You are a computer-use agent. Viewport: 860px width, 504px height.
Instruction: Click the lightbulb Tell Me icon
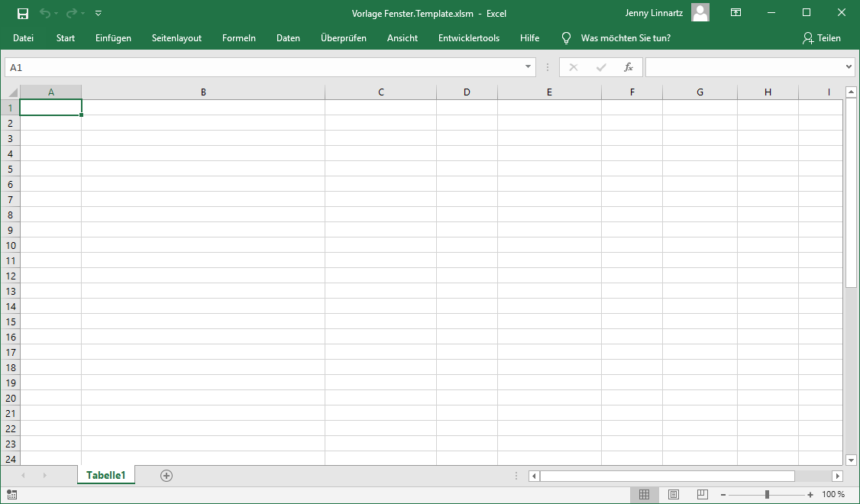tap(567, 38)
